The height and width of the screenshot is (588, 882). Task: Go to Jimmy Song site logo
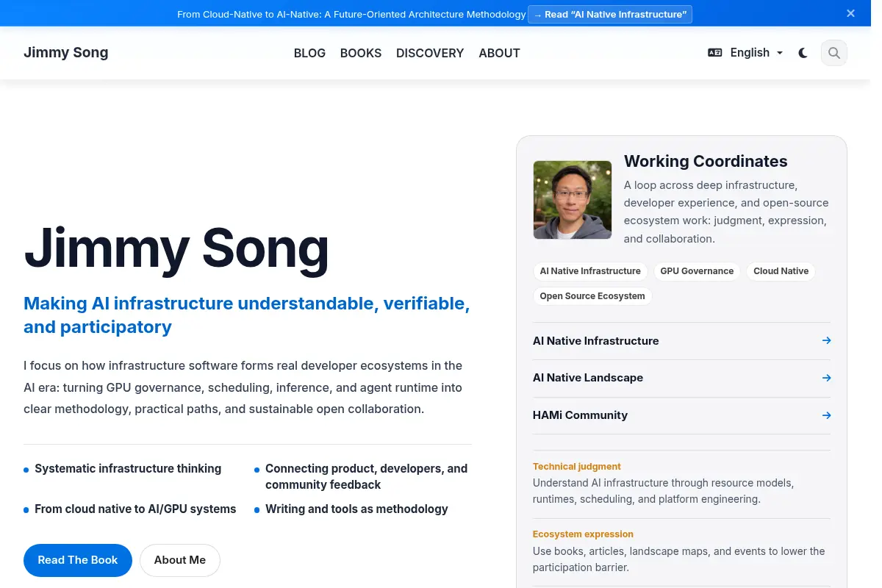[66, 52]
